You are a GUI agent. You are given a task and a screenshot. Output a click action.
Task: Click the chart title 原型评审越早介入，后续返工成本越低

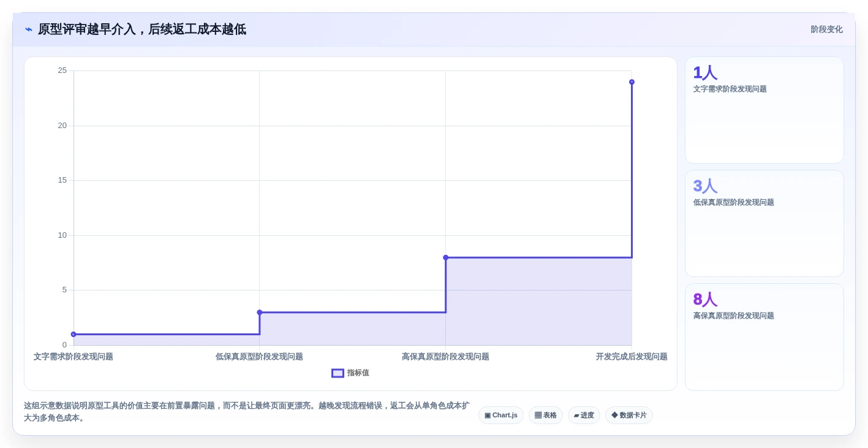(x=142, y=29)
